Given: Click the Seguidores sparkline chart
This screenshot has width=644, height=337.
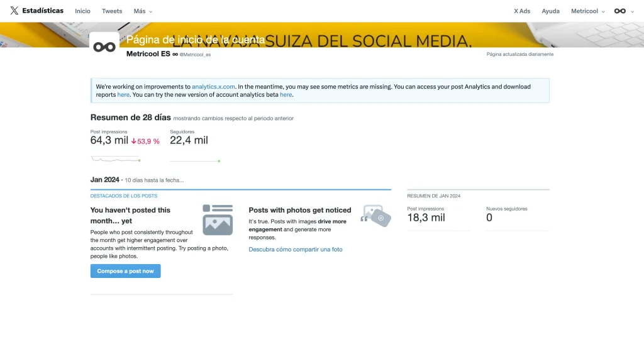Looking at the screenshot, I should (x=195, y=161).
